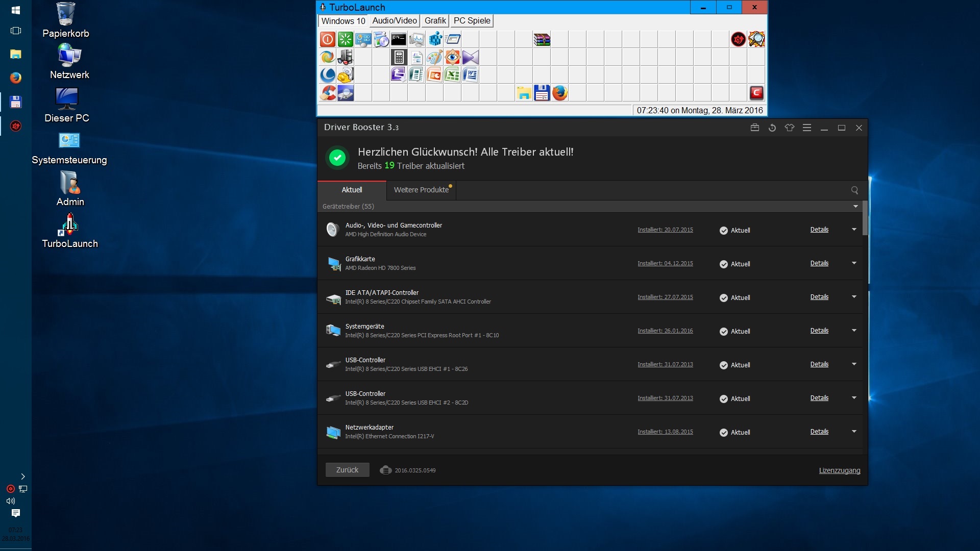Click the Driver Booster skin shirt icon
Viewport: 980px width, 551px height.
(x=790, y=128)
